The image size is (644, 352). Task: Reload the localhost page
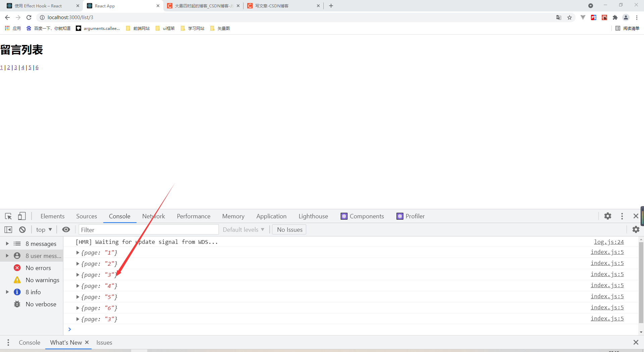coord(29,17)
